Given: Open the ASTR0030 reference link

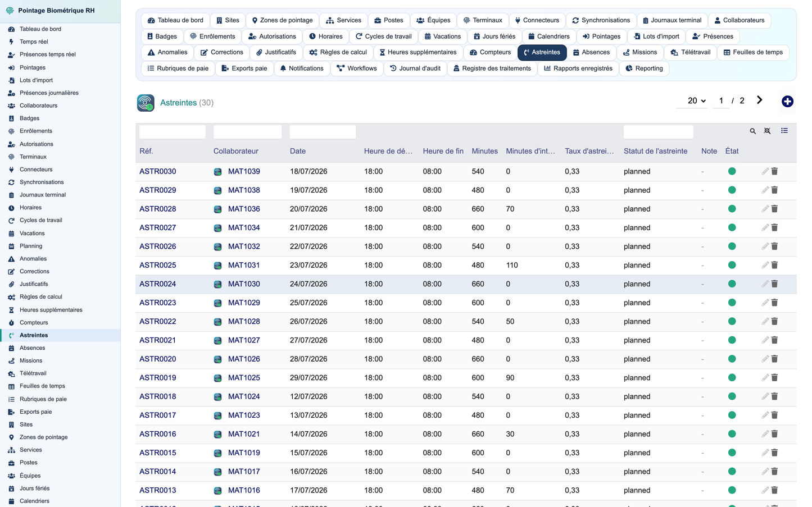Looking at the screenshot, I should coord(158,171).
